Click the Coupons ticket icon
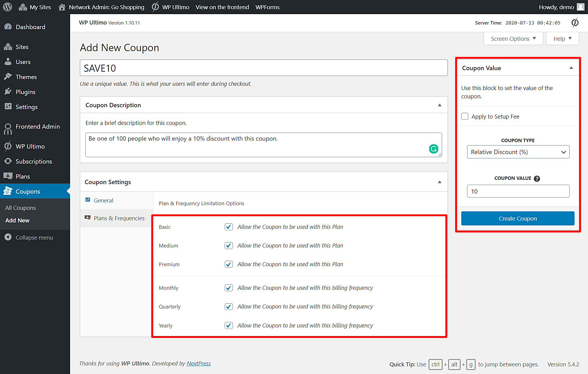Viewport: 588px width, 374px height. 8,191
